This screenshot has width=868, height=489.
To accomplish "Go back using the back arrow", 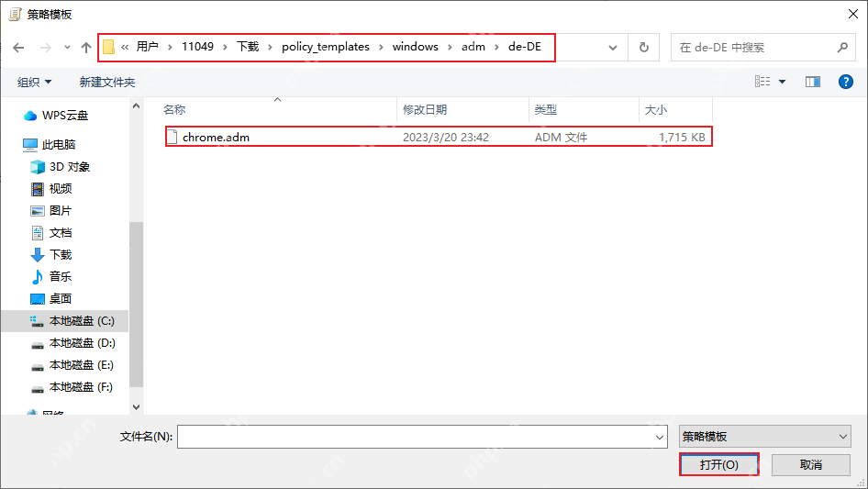I will (18, 48).
